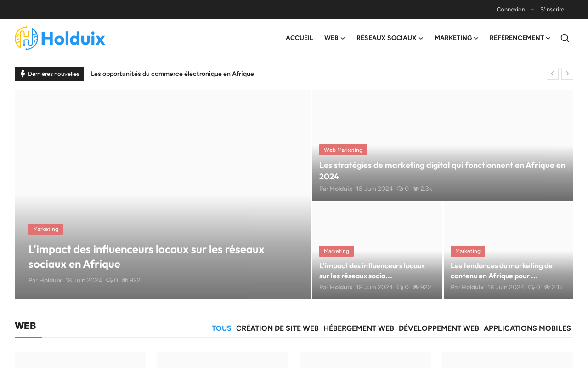This screenshot has height=368, width=588.
Task: Expand the RÉSEAUX SOCIAUX dropdown menu
Action: pos(390,38)
